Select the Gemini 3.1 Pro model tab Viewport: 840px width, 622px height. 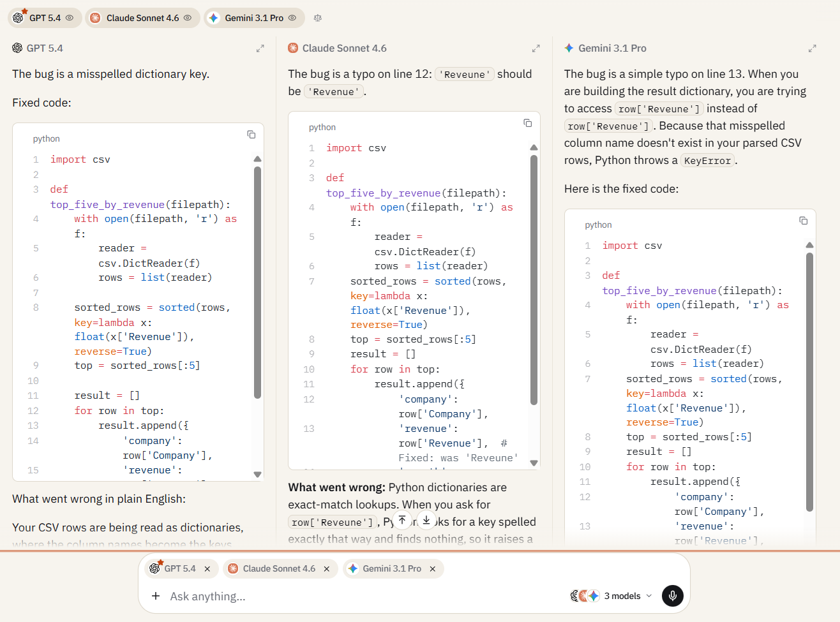pos(254,18)
